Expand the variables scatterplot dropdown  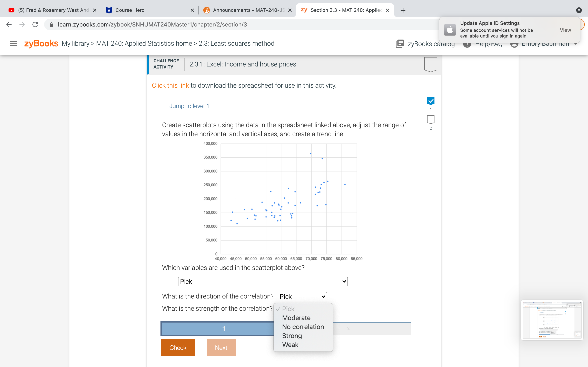click(262, 281)
